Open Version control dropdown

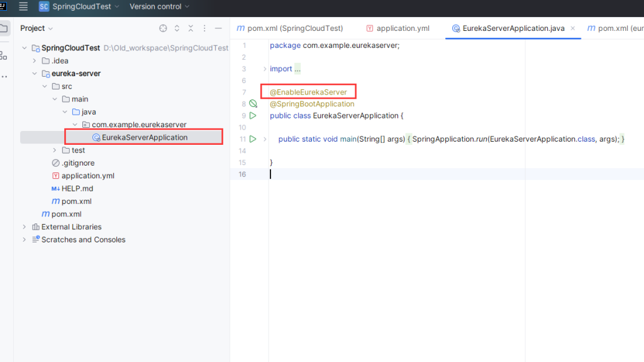tap(159, 6)
